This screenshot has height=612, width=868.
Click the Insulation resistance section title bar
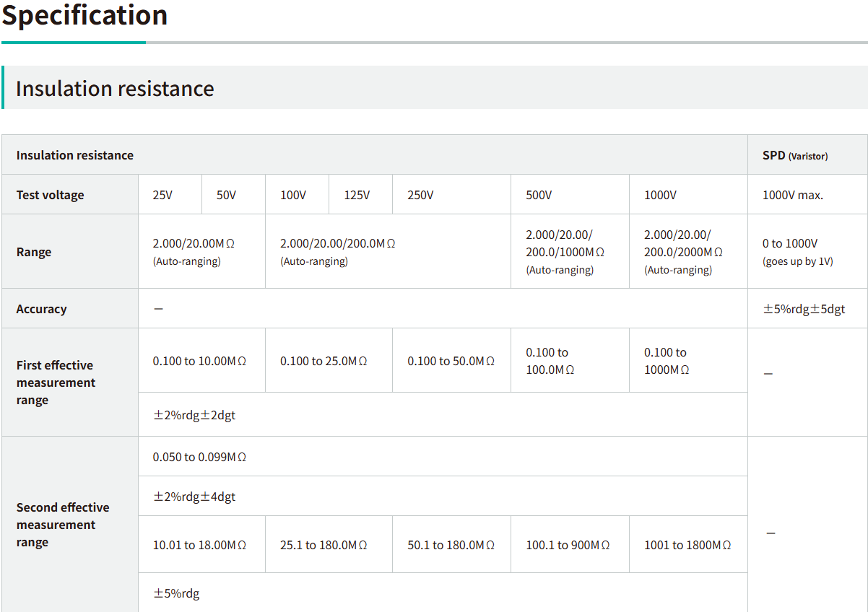click(x=115, y=88)
